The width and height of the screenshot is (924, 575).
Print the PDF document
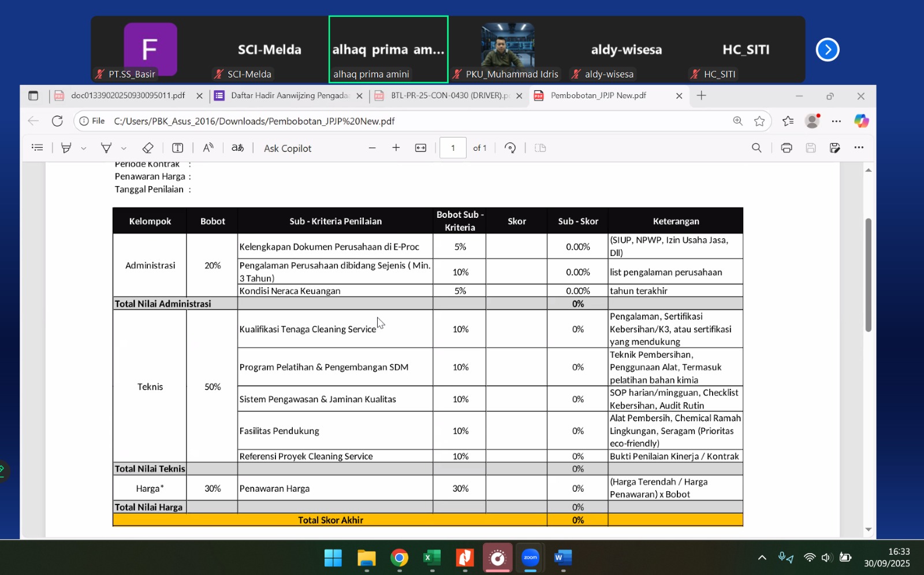786,148
